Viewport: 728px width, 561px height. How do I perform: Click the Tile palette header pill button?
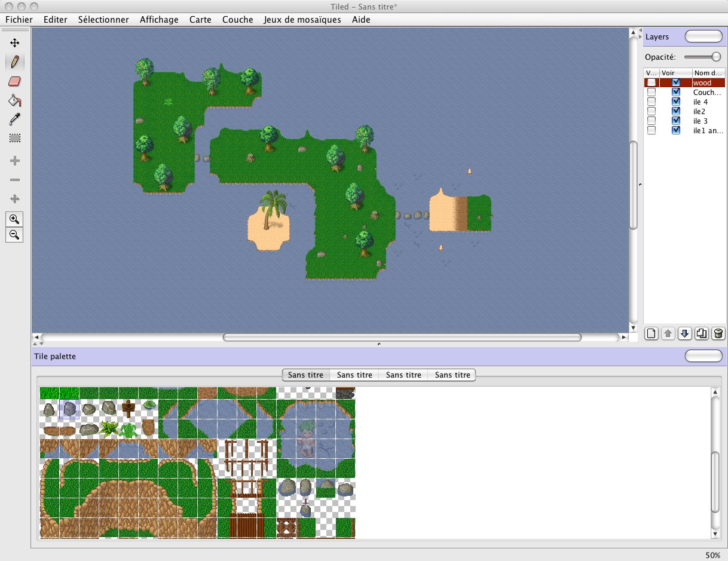[703, 356]
